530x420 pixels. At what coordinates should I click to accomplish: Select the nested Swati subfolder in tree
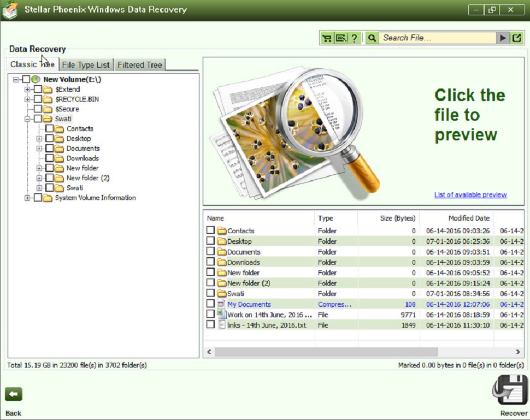(75, 188)
